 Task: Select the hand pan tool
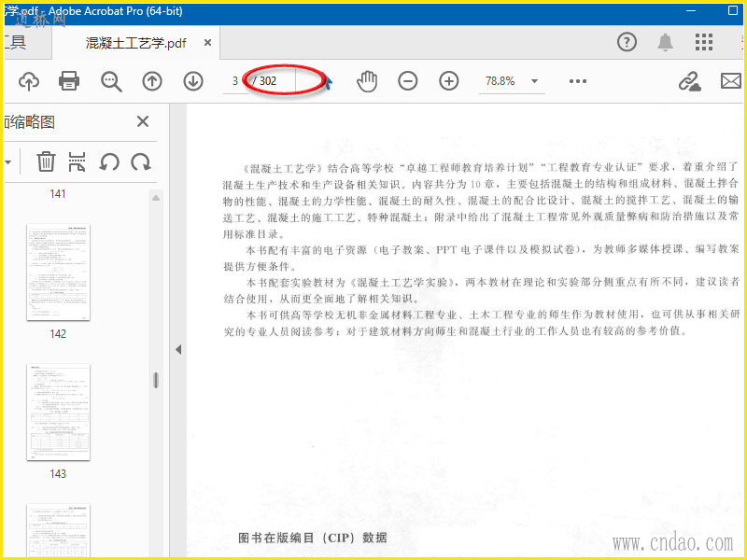367,81
